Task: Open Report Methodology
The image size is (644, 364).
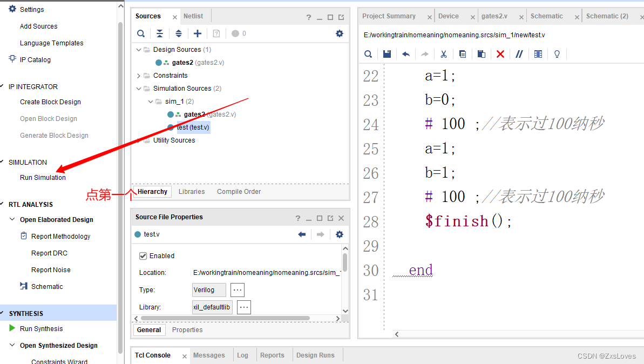Action: tap(61, 236)
